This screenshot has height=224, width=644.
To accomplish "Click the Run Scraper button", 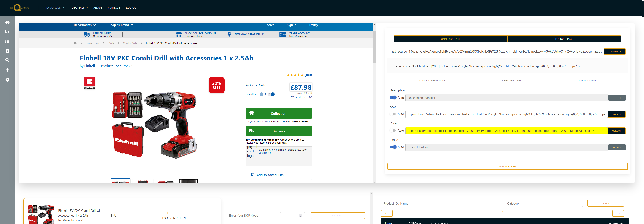I will pos(507,166).
